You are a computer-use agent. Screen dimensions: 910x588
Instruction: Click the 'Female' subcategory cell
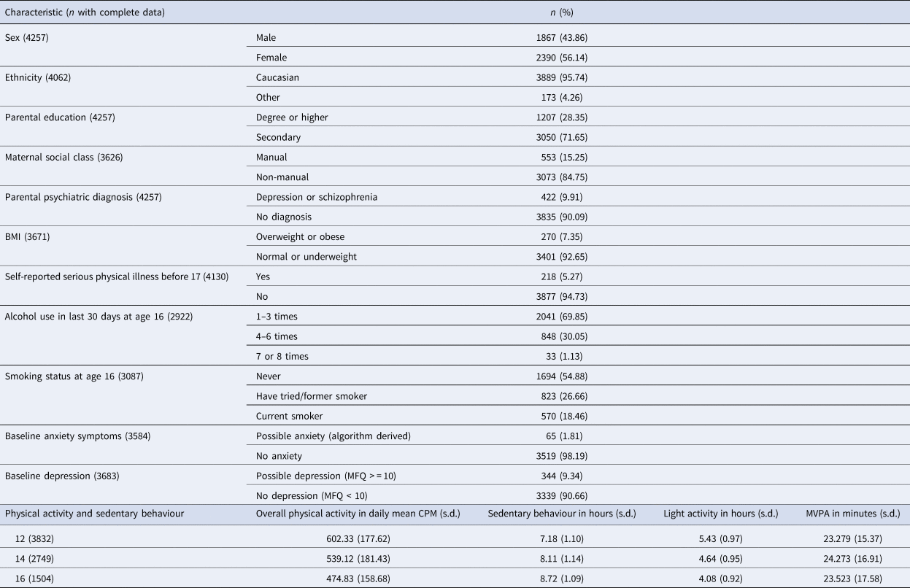pyautogui.click(x=271, y=57)
